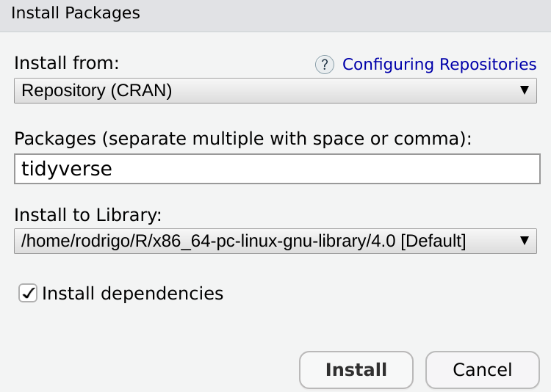
Task: Click the checkmark beside Install dependencies
Action: pyautogui.click(x=28, y=294)
